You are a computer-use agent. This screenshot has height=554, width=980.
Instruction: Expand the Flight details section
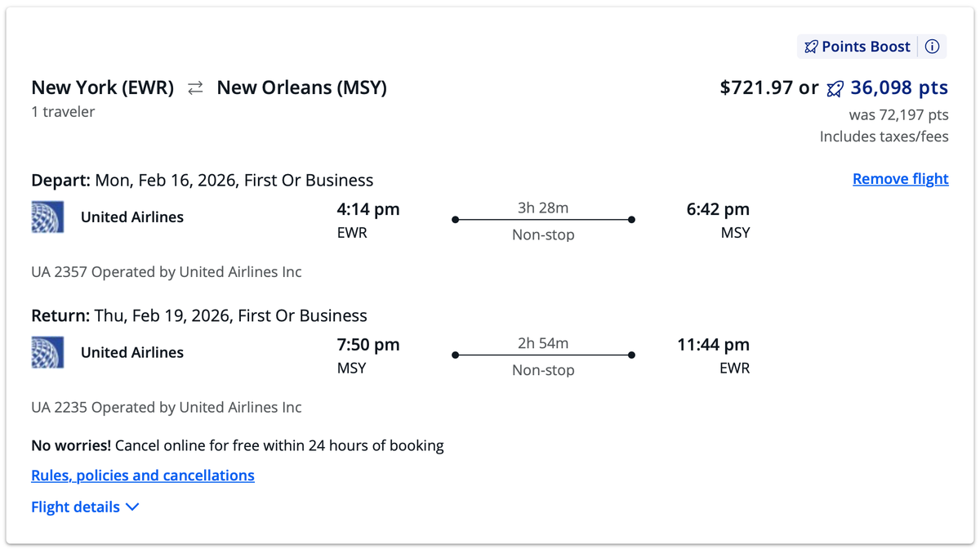click(75, 507)
